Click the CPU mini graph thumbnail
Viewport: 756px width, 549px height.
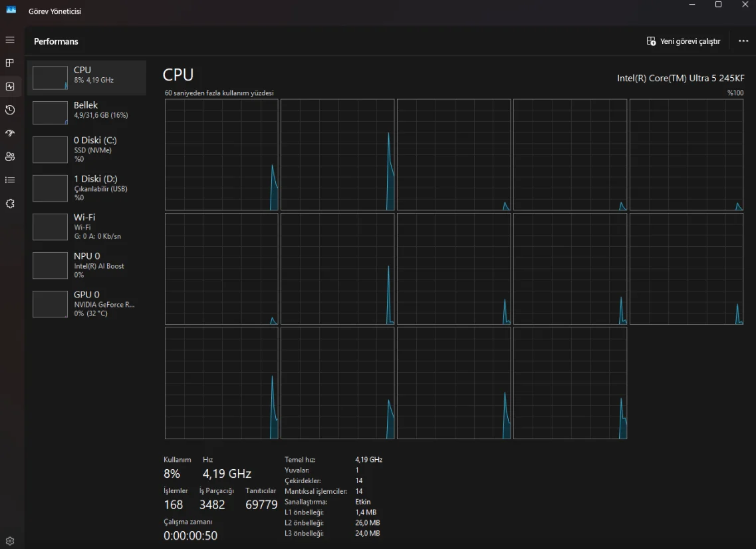pyautogui.click(x=50, y=78)
